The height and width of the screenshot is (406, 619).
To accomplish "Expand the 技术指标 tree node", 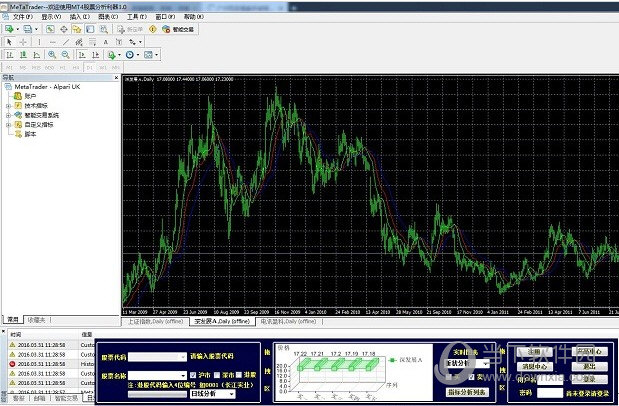I will coord(8,106).
